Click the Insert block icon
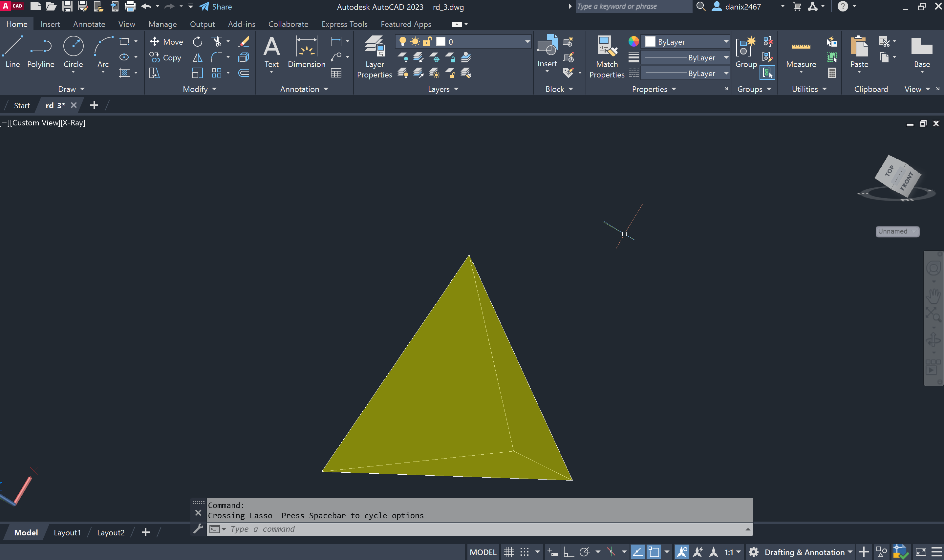The image size is (944, 560). pyautogui.click(x=547, y=51)
